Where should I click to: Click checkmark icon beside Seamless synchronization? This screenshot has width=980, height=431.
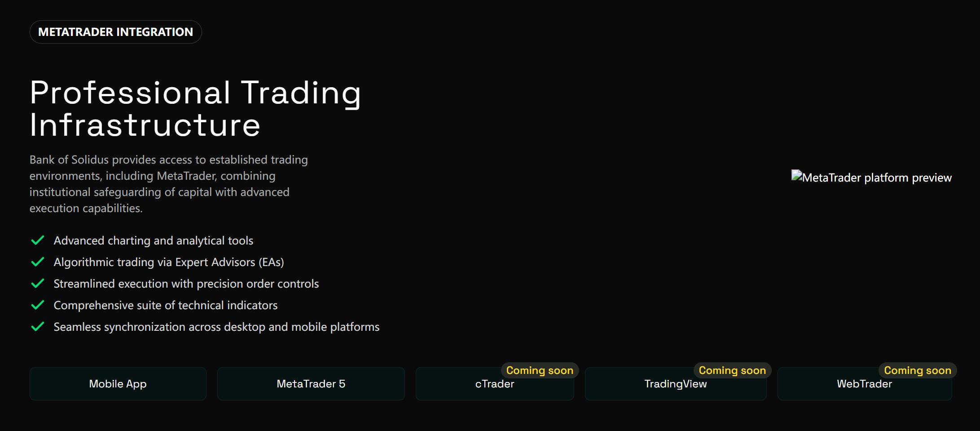point(38,327)
